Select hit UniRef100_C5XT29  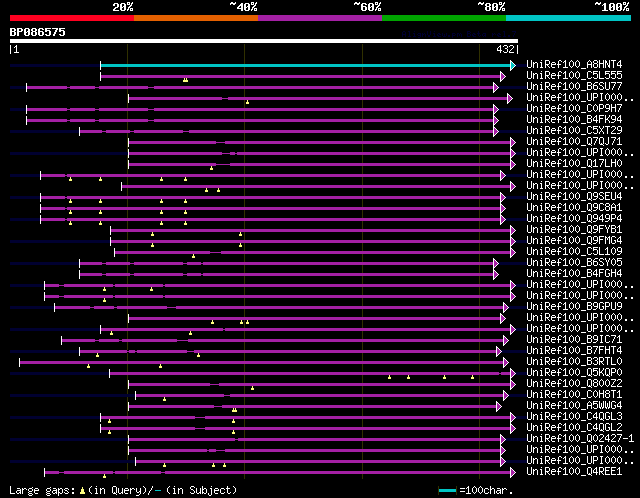pyautogui.click(x=574, y=131)
